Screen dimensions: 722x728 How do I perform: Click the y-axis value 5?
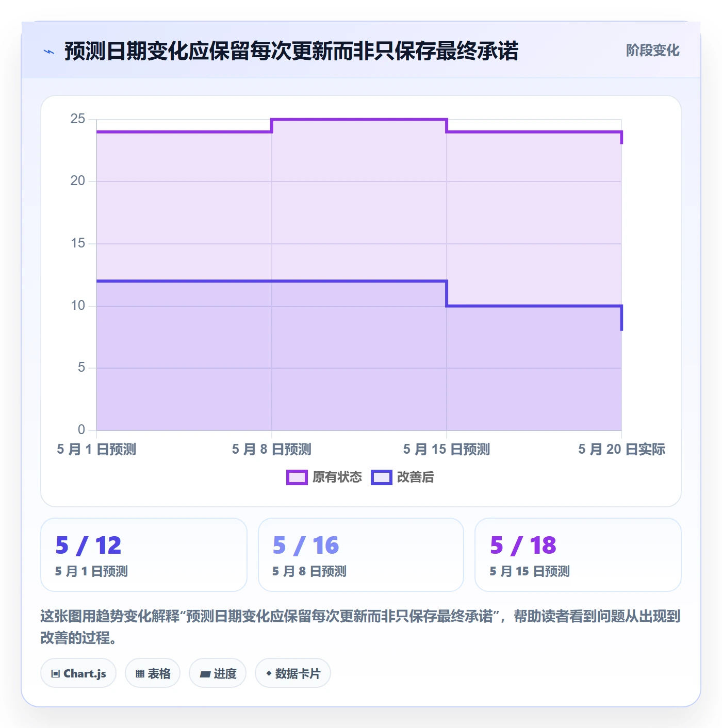pos(81,368)
